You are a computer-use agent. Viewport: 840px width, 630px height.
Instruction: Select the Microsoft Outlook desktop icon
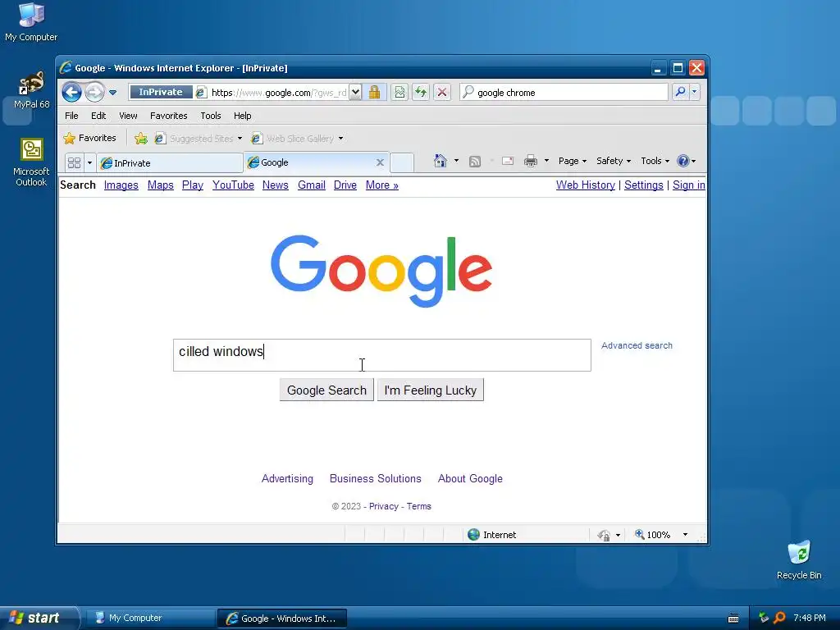(32, 162)
